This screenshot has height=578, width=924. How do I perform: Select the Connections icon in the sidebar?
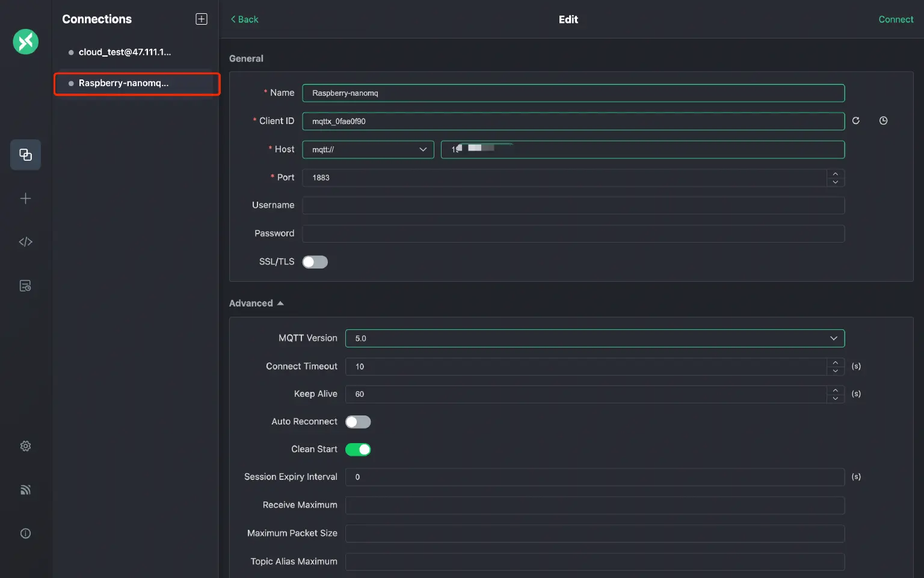coord(25,155)
